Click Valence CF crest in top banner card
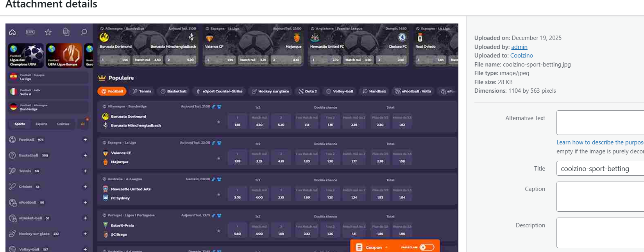 click(x=209, y=38)
